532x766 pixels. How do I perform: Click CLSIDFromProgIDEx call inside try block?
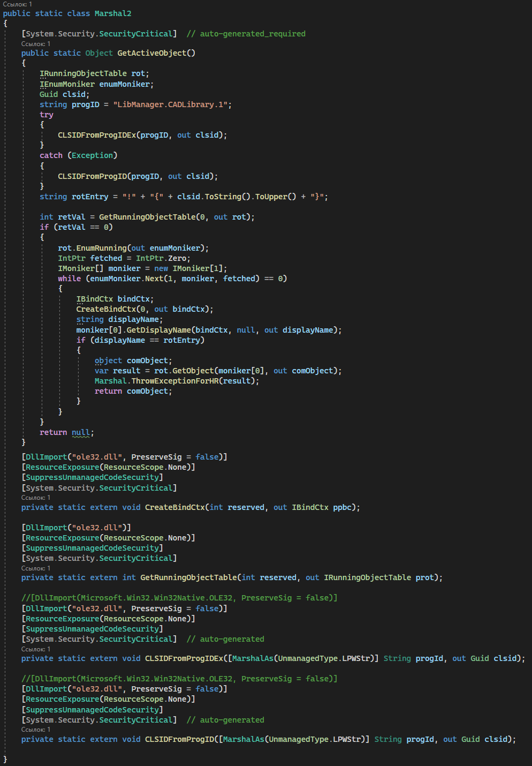[97, 135]
